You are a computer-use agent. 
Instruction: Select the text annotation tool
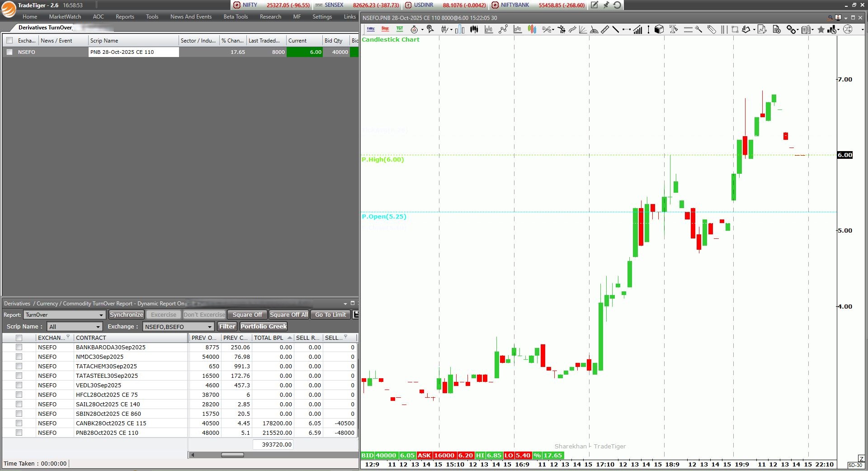[x=673, y=29]
